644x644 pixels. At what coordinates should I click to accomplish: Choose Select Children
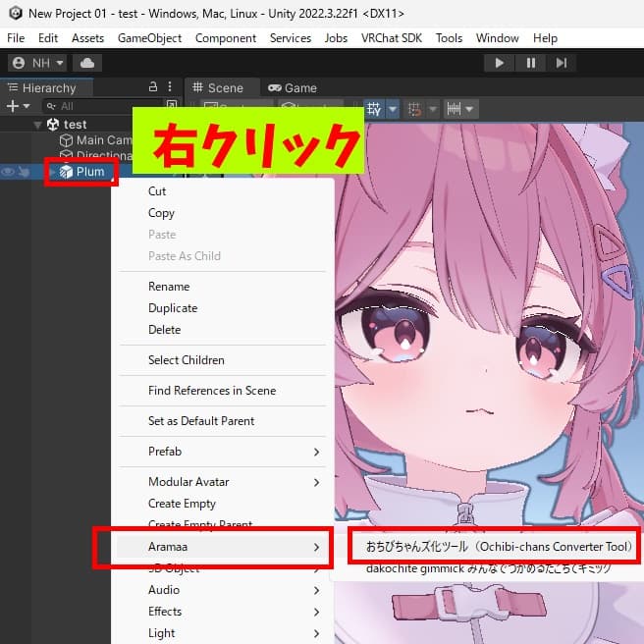tap(223, 360)
